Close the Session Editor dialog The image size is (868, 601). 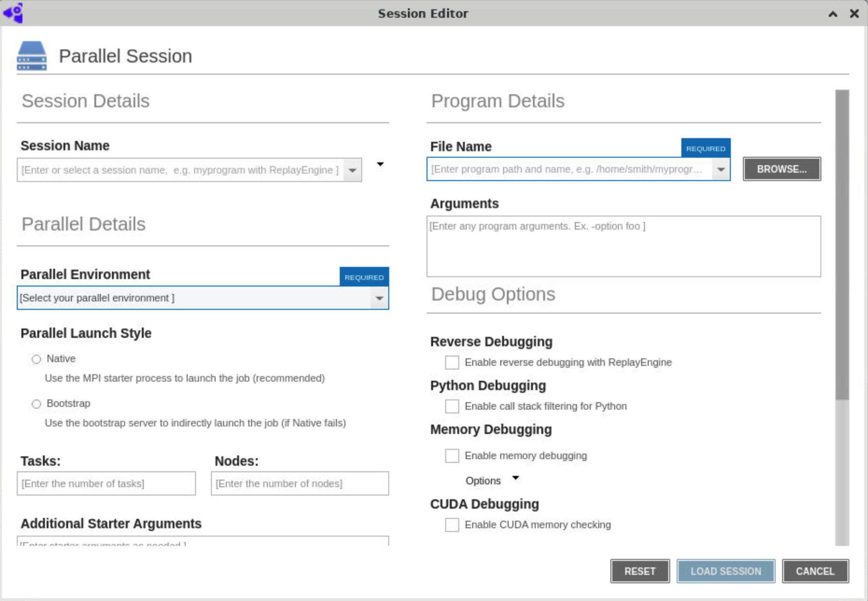click(854, 14)
